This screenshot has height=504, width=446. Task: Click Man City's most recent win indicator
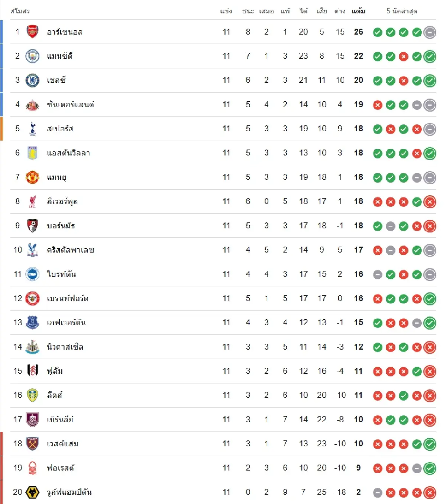pyautogui.click(x=430, y=57)
